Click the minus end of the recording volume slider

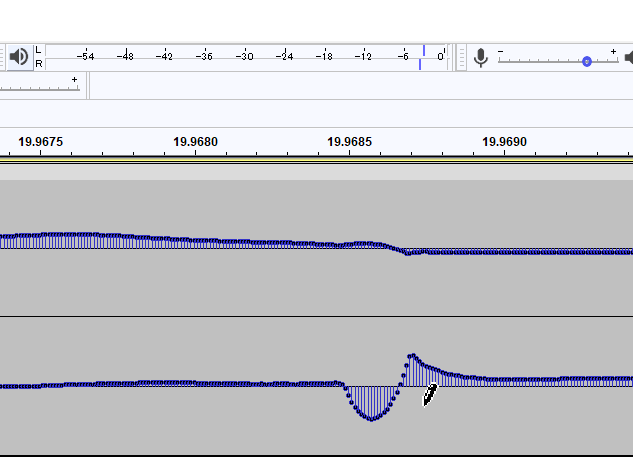(501, 50)
